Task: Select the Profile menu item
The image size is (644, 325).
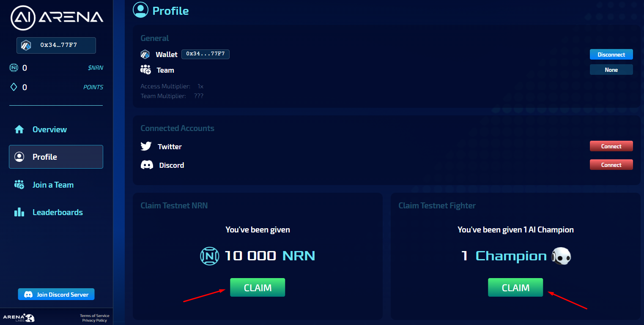Action: (x=56, y=157)
